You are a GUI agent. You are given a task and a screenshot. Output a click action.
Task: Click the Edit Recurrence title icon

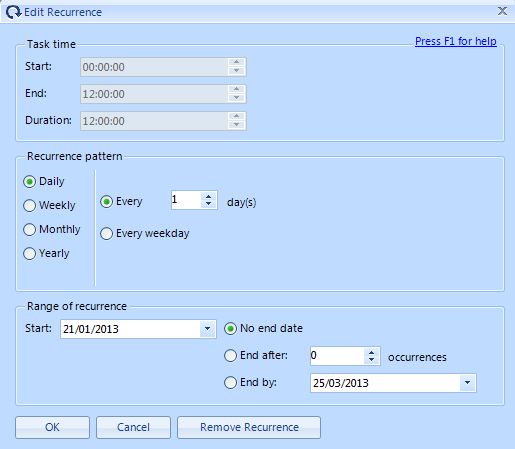point(13,12)
